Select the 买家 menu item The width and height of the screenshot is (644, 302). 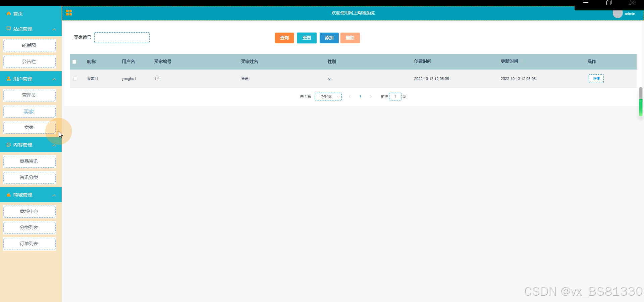[x=29, y=112]
